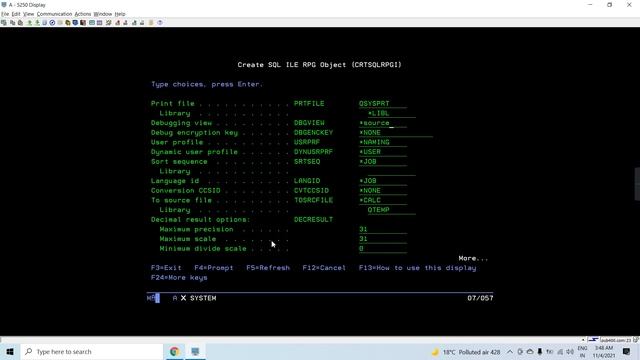Click the Language id *JOB field
This screenshot has width=640, height=360.
coord(382,181)
